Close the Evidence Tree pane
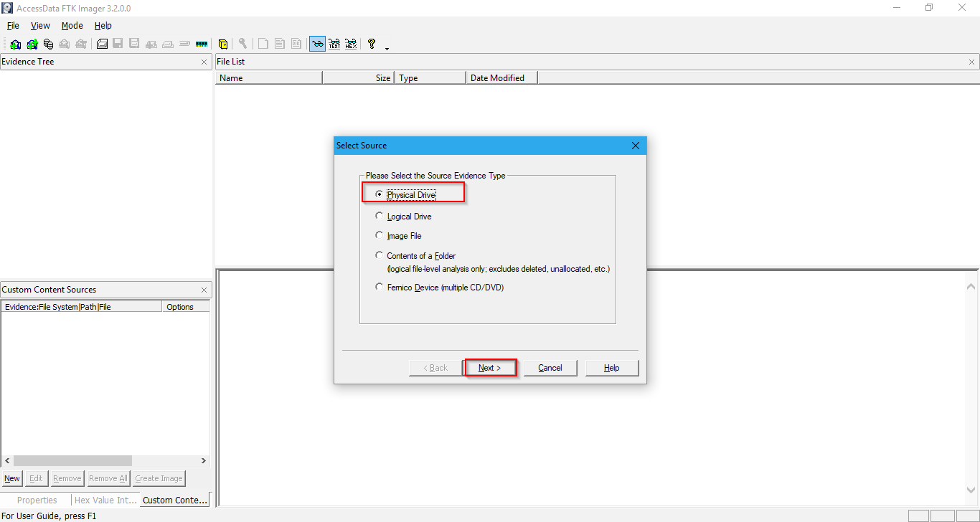The height and width of the screenshot is (522, 980). click(204, 62)
